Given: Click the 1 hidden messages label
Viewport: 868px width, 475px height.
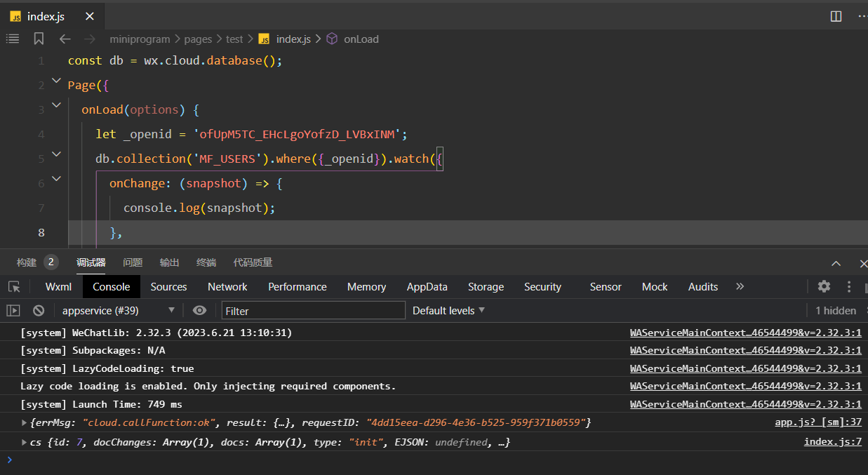Looking at the screenshot, I should (836, 310).
